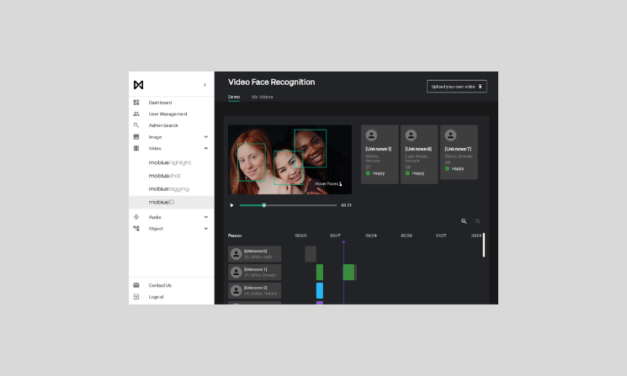Click the Person column header

pyautogui.click(x=235, y=236)
